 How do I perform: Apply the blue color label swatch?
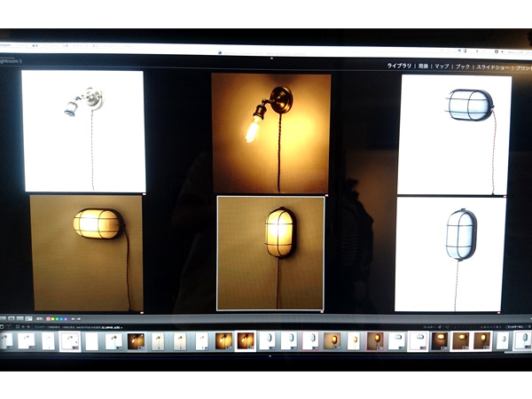pos(61,319)
